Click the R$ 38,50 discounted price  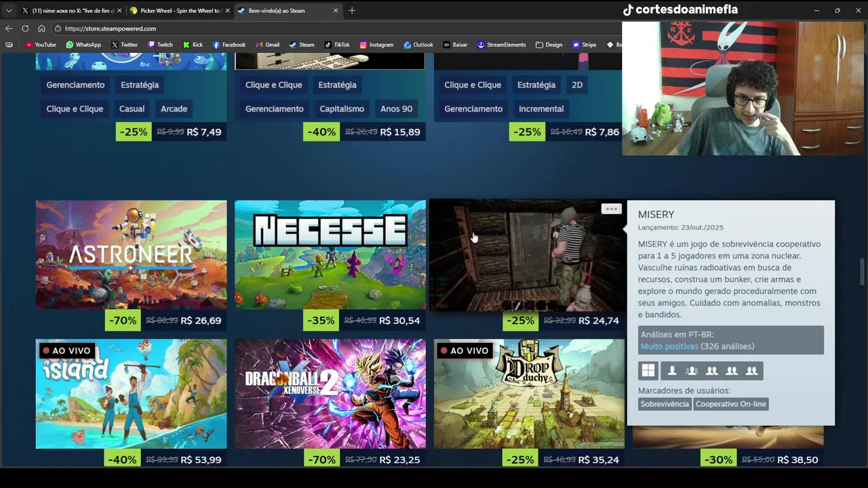click(x=797, y=460)
